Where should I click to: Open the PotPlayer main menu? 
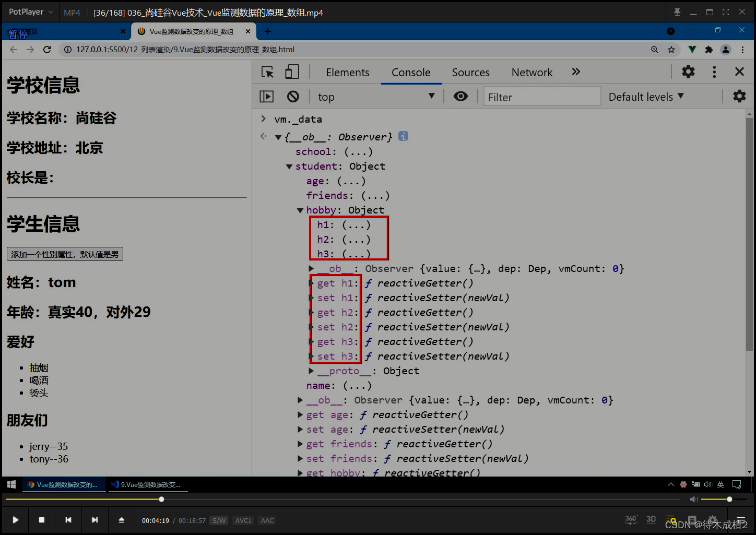30,11
